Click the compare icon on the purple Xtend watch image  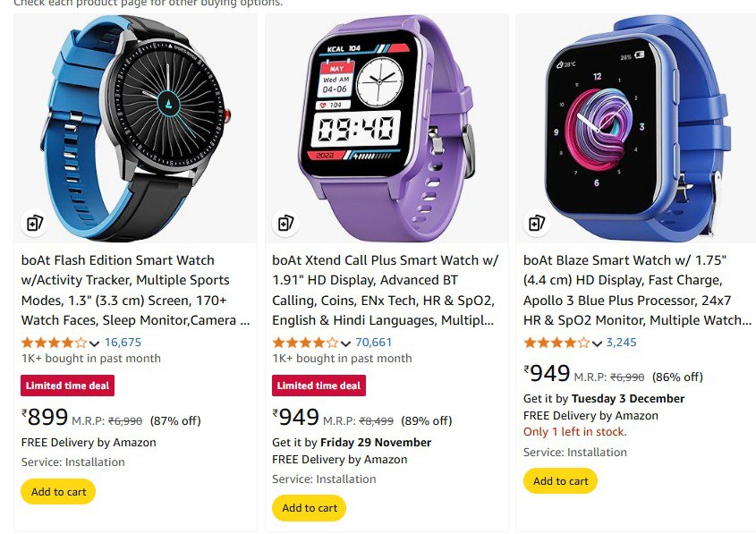[285, 223]
